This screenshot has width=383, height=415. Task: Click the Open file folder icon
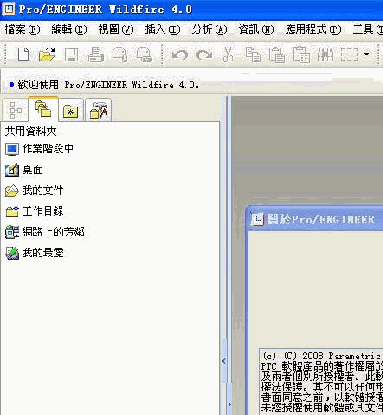(x=47, y=55)
